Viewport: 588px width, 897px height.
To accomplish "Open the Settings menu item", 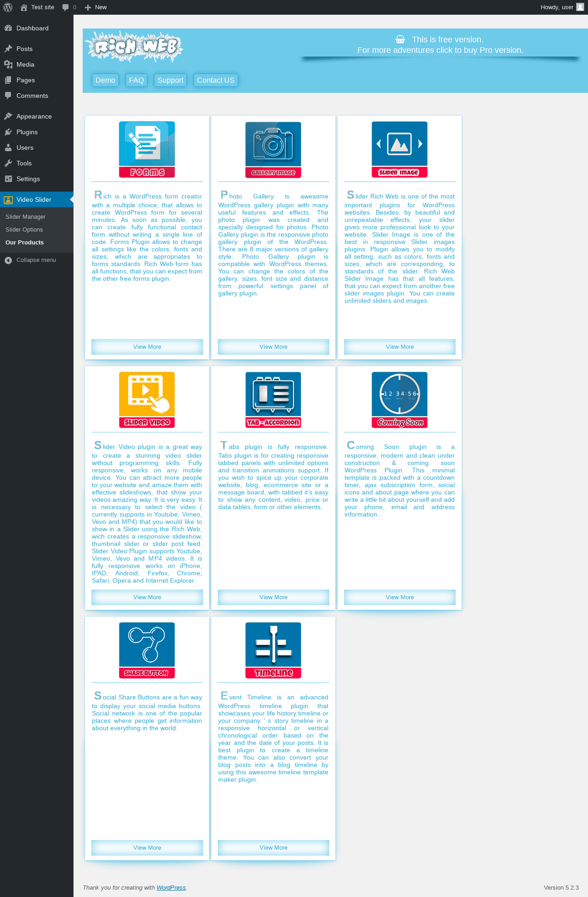I will pyautogui.click(x=37, y=179).
